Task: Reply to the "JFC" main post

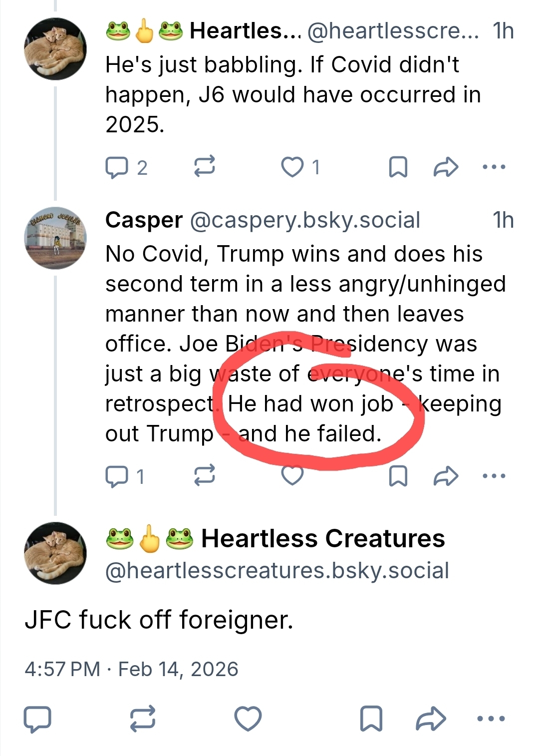Action: [x=37, y=719]
